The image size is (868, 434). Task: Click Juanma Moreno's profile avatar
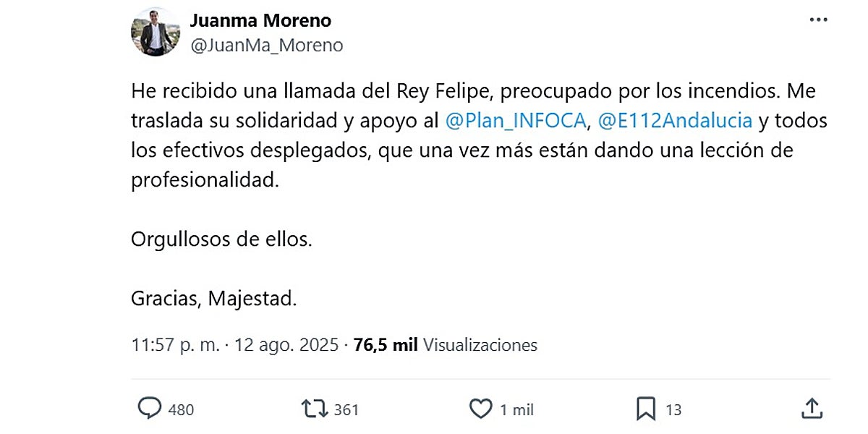pos(155,32)
